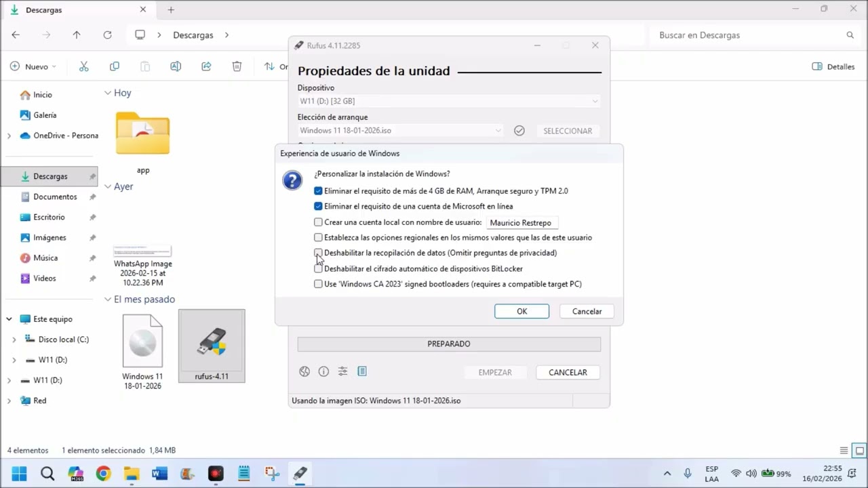Viewport: 868px width, 488px height.
Task: Click Copy icon in Explorer toolbar
Action: click(x=115, y=66)
